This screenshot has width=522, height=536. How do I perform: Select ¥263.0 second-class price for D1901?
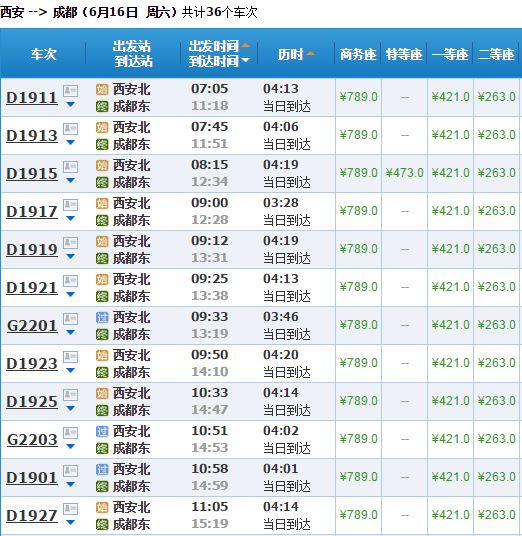[x=496, y=477]
